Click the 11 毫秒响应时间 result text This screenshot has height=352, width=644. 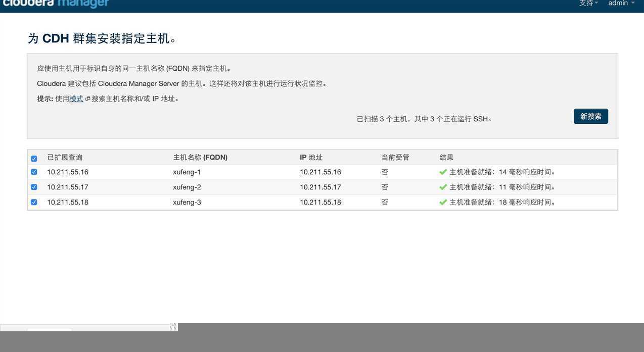[x=527, y=187]
